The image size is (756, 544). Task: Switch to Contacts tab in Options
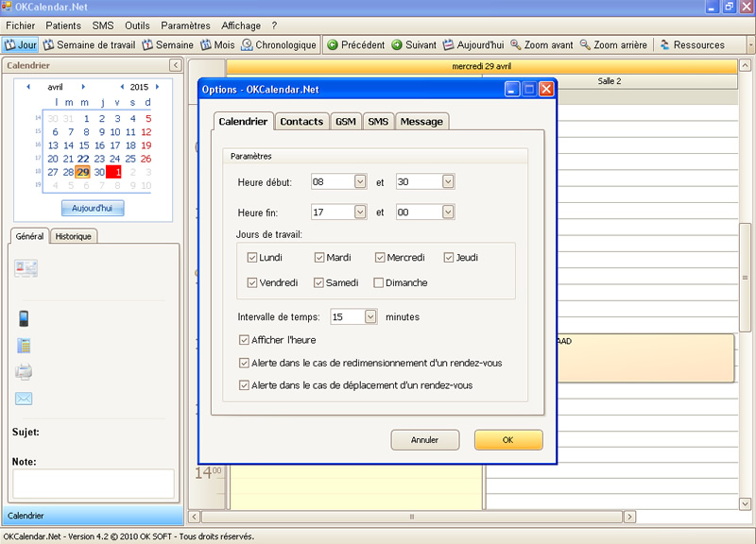(301, 122)
